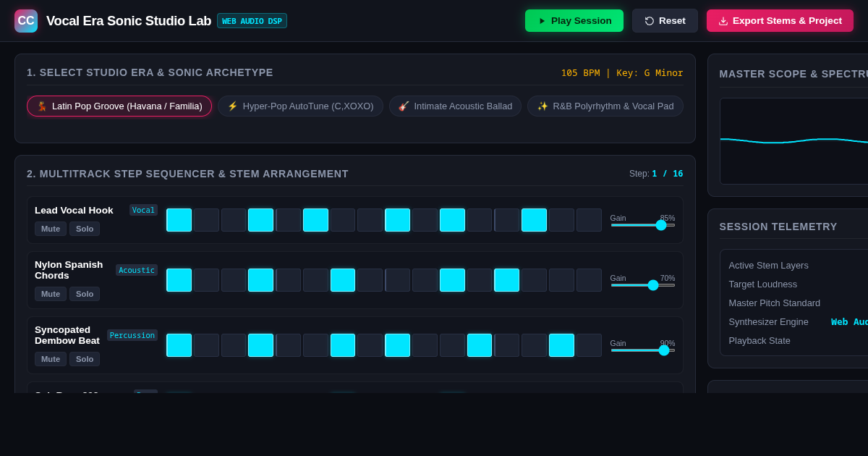Screen dimensions: 868x456
Task: Toggle step 1 of Syncopated Dembow Beat
Action: [x=179, y=345]
